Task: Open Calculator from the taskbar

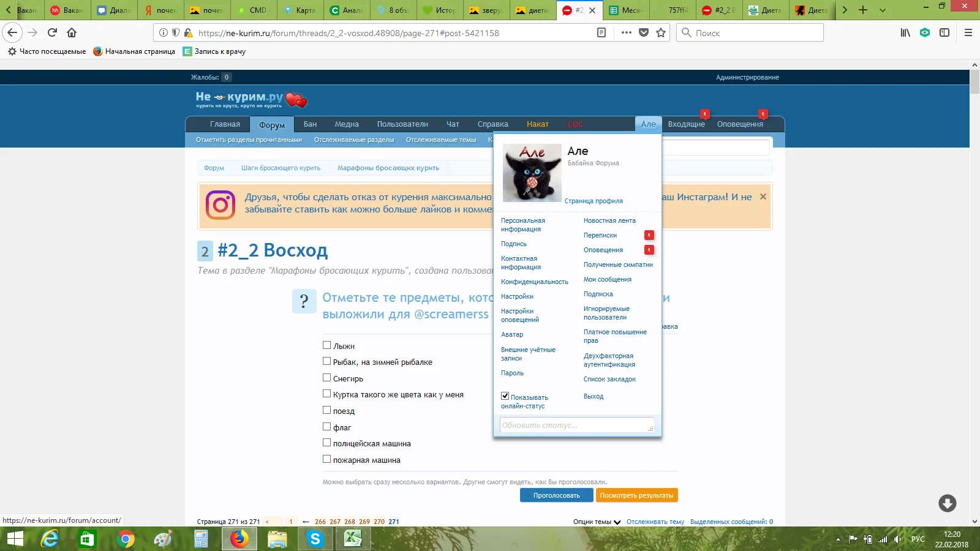Action: pos(201,539)
